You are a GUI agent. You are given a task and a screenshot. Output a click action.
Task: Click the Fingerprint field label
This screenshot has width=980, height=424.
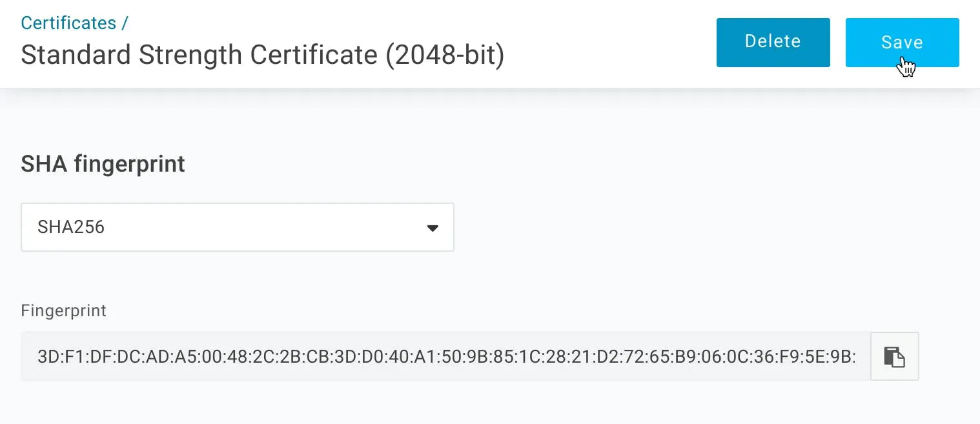coord(64,311)
